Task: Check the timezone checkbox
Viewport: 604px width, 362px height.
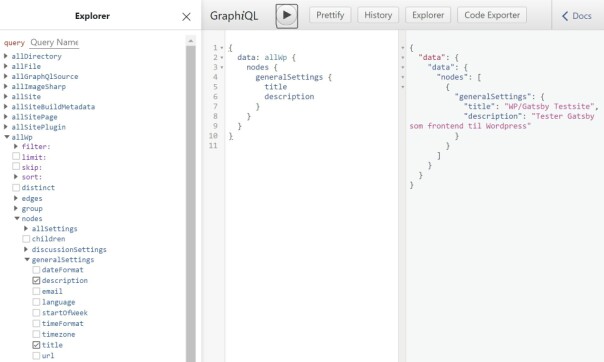Action: click(36, 334)
